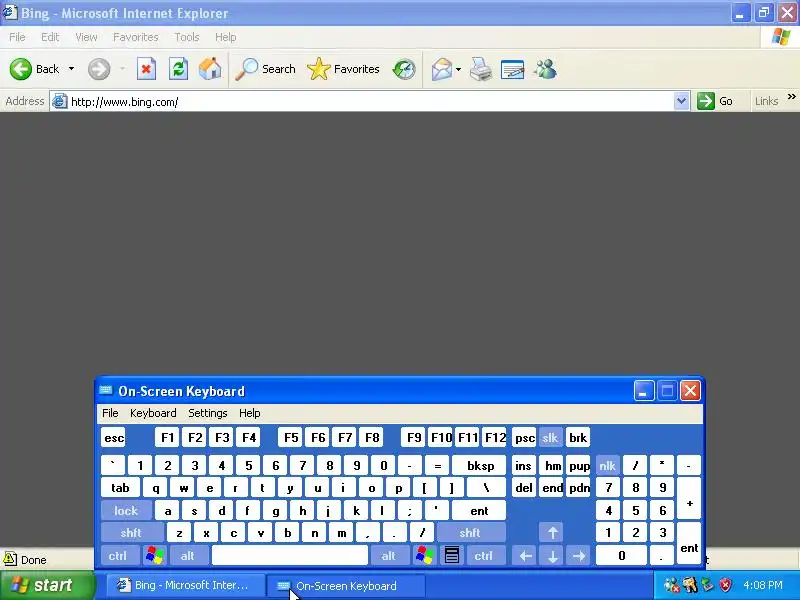The height and width of the screenshot is (600, 800).
Task: Click the left arrow key
Action: coord(526,555)
